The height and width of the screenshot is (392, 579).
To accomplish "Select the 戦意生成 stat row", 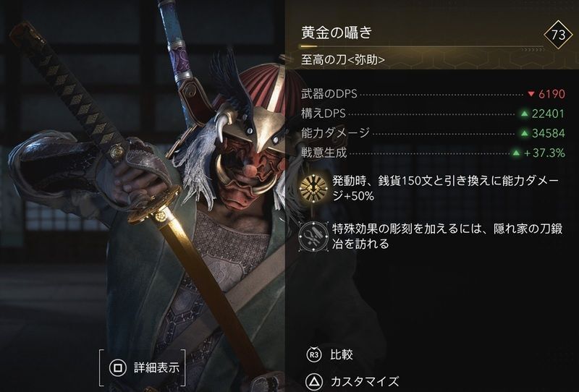I will (433, 153).
